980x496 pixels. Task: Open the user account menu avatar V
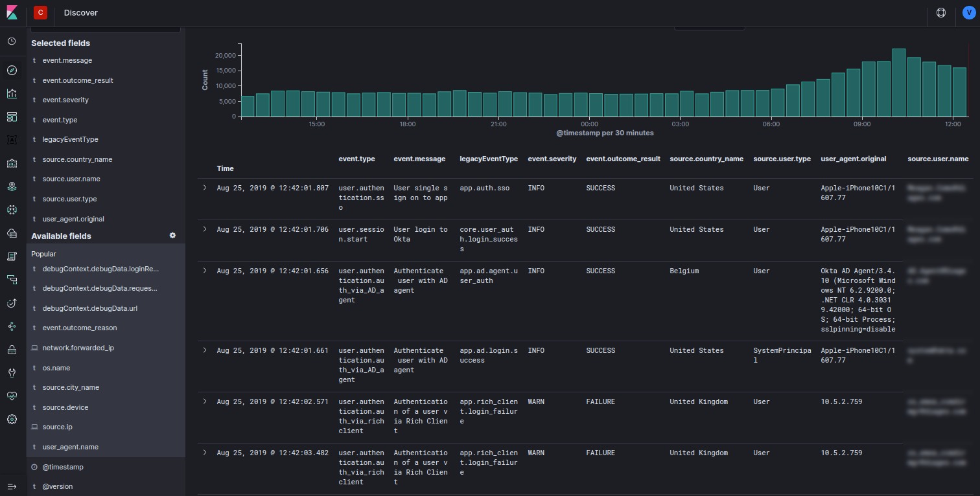pos(968,13)
